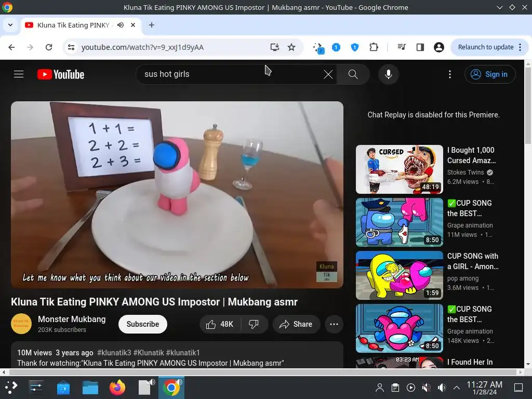Click the round blue number-one extension icon

(x=336, y=47)
